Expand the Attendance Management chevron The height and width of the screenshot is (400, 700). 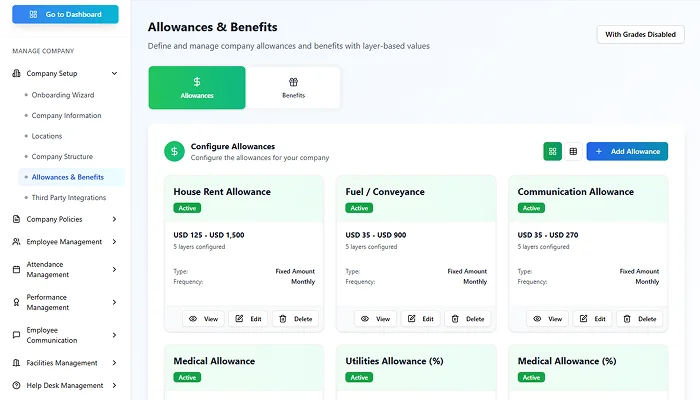(x=114, y=269)
